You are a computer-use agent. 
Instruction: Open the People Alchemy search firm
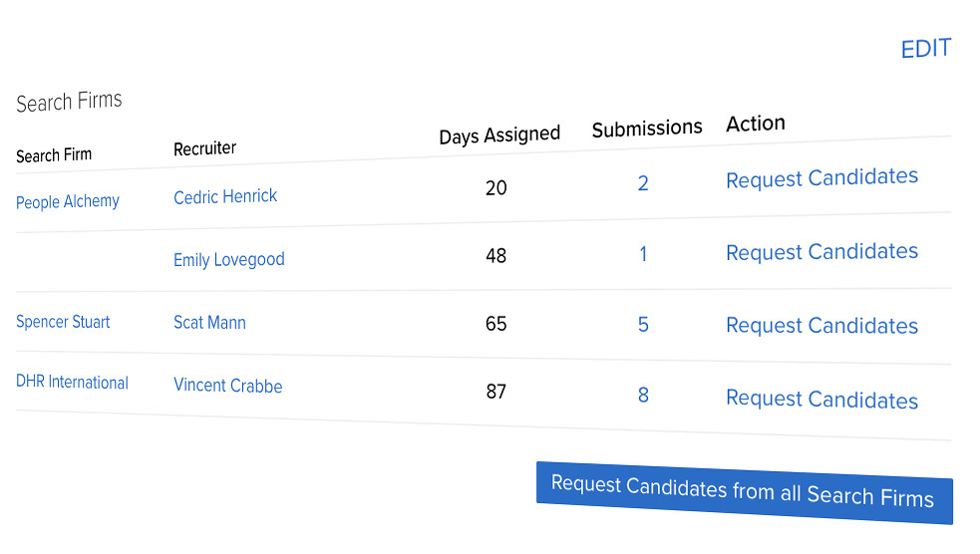pyautogui.click(x=68, y=201)
